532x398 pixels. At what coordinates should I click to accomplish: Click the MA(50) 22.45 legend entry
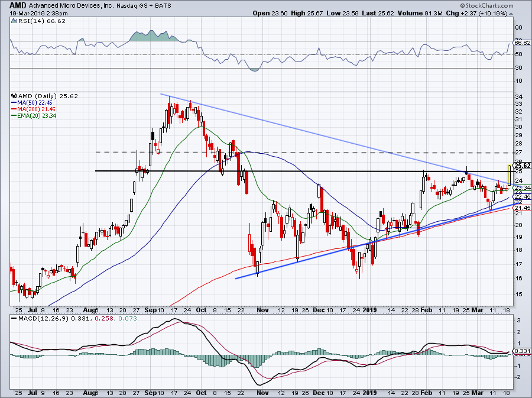(x=35, y=103)
